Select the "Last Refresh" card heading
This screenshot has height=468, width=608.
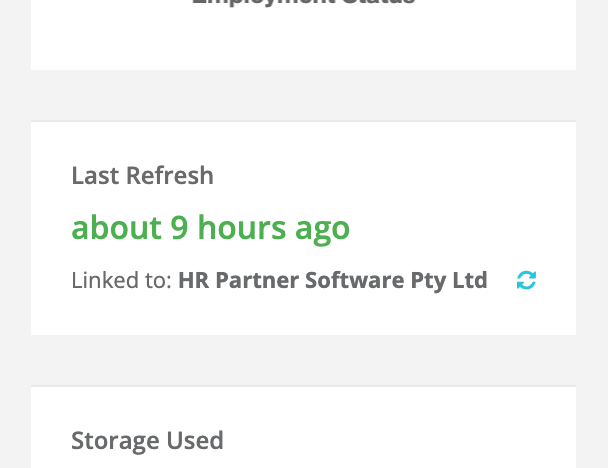click(143, 176)
